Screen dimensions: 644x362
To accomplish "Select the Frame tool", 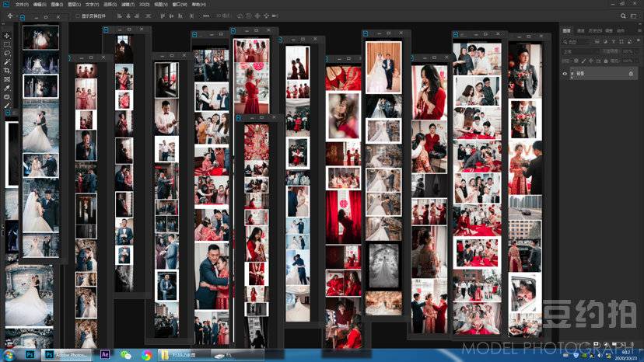I will tap(7, 78).
